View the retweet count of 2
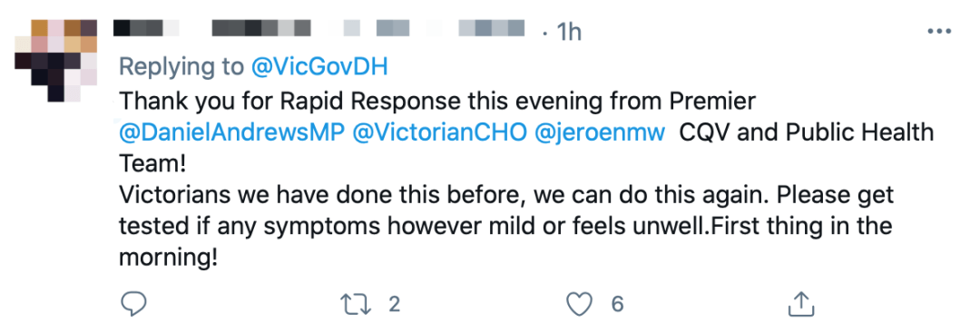Image resolution: width=980 pixels, height=332 pixels. [394, 305]
